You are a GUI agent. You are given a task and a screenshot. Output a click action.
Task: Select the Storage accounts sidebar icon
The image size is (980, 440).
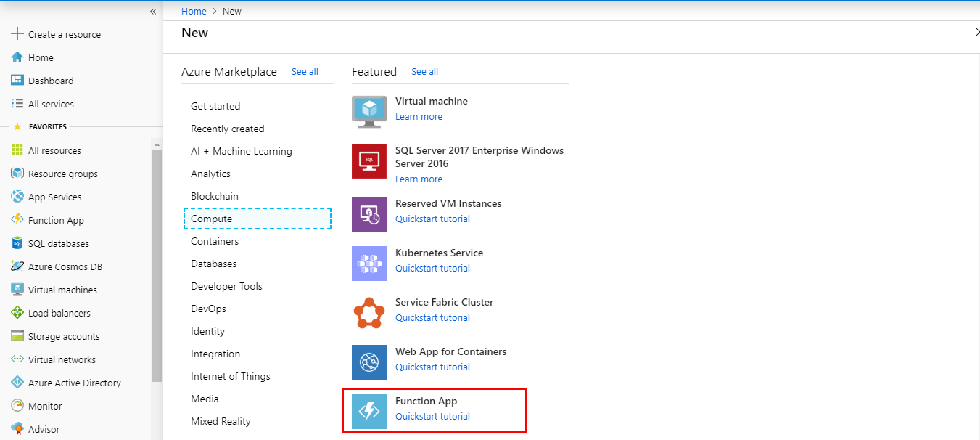16,335
